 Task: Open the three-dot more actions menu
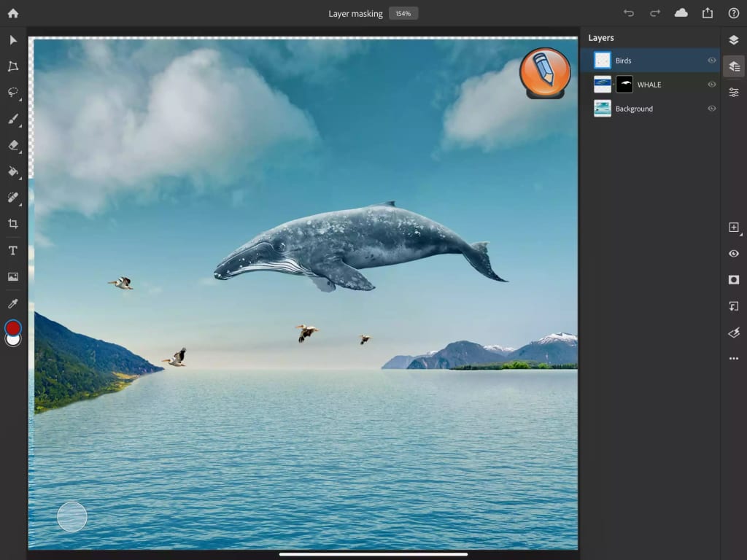click(x=734, y=359)
